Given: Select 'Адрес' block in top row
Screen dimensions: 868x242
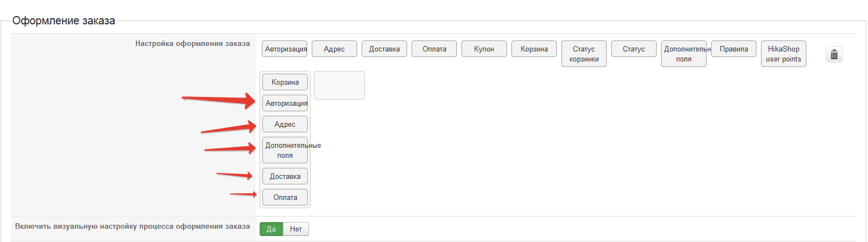Looking at the screenshot, I should 334,49.
